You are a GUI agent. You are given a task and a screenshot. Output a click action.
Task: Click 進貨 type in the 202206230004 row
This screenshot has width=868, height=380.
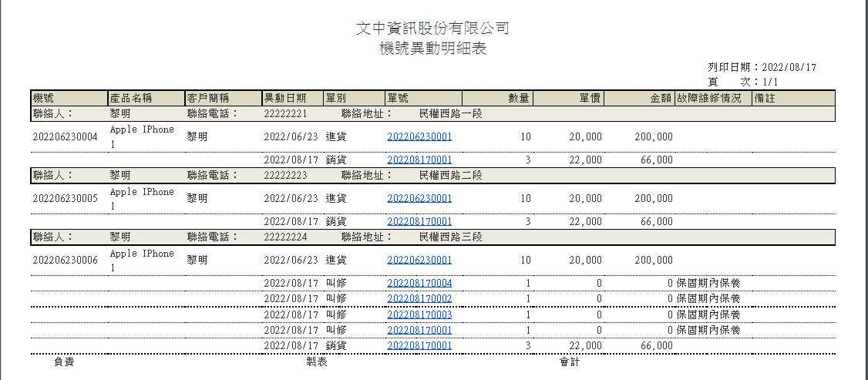337,136
